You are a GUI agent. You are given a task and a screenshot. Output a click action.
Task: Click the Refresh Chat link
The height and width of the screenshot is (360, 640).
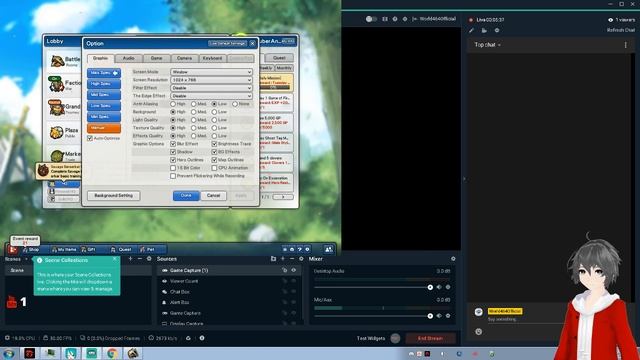pos(621,30)
